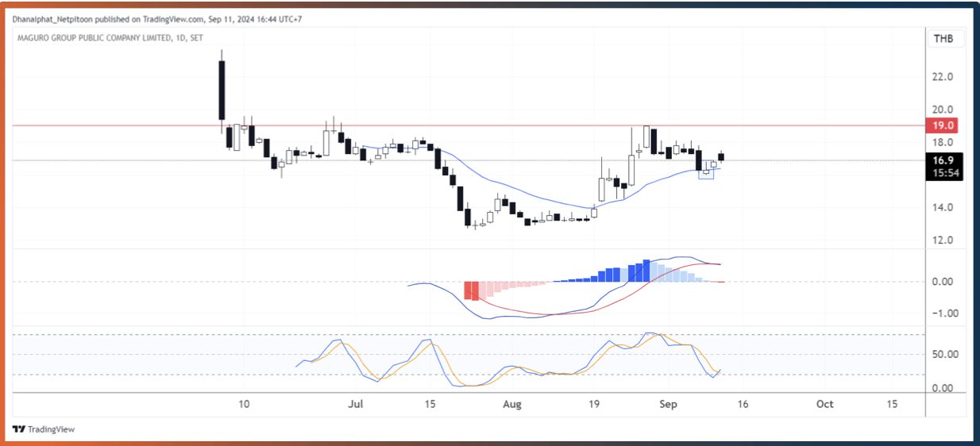Click the 12.0 price axis label
The height and width of the screenshot is (446, 980).
click(x=943, y=240)
